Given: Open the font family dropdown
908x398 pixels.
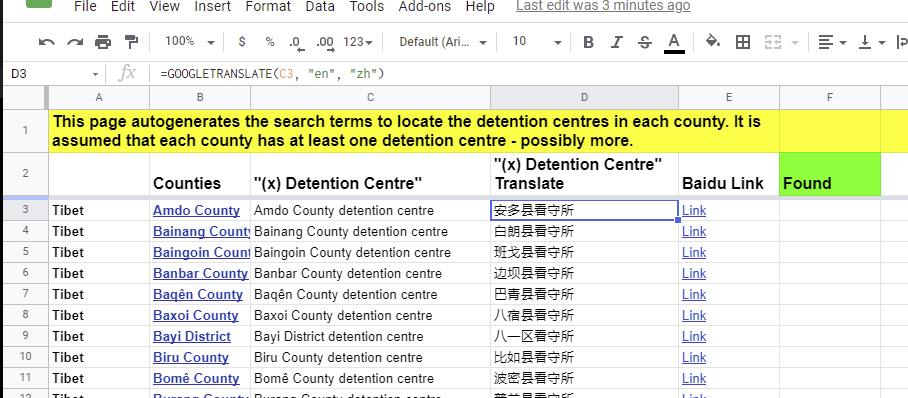Looking at the screenshot, I should click(444, 42).
